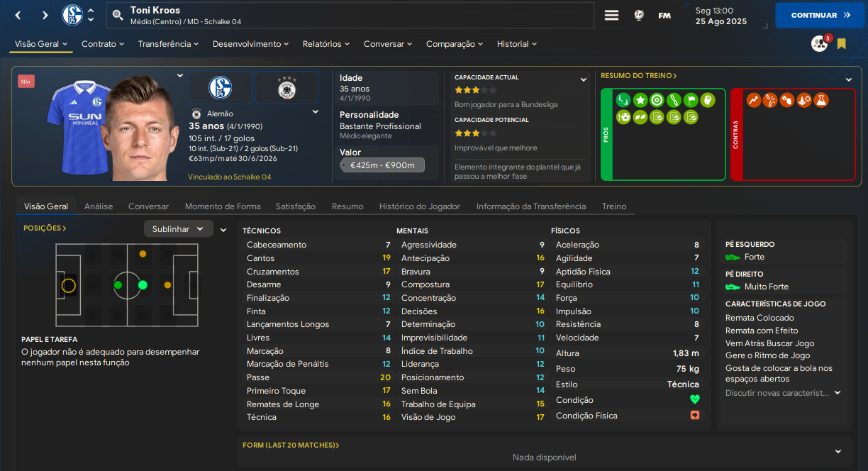The height and width of the screenshot is (471, 868).
Task: Select the orange attacking midfield position dot
Action: [167, 285]
